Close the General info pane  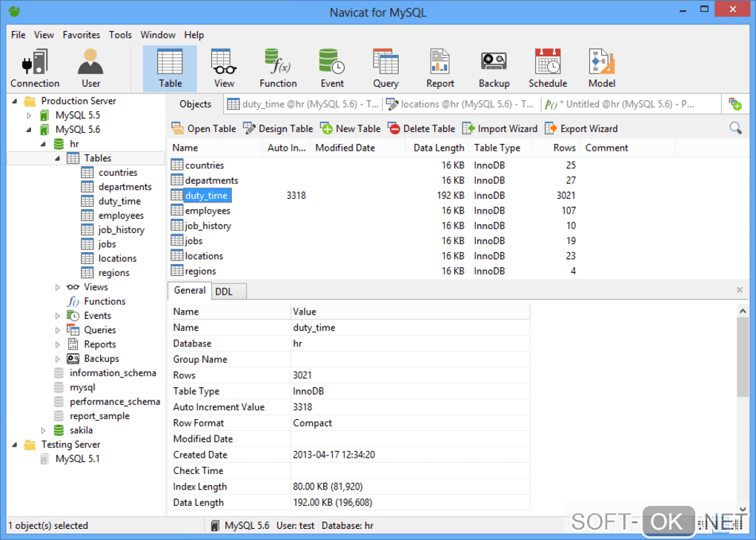coord(740,289)
